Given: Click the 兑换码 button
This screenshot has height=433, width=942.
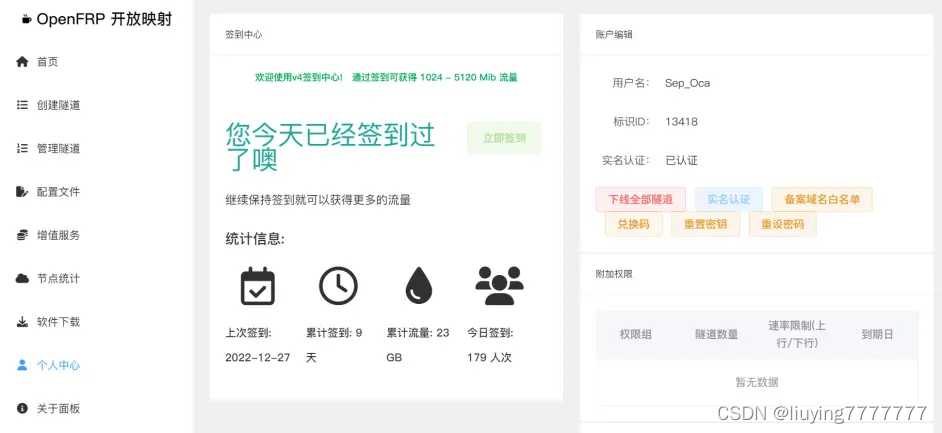Looking at the screenshot, I should (x=633, y=224).
